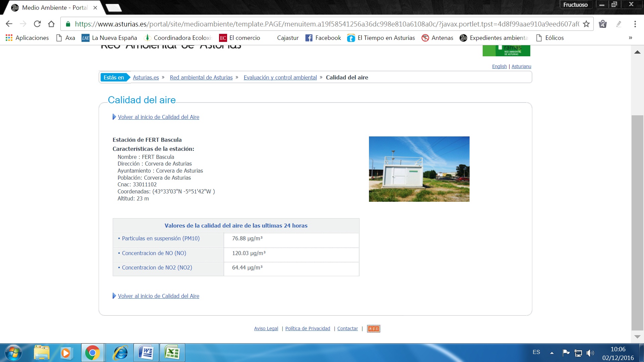Screen dimensions: 644x362
Task: Bookmark page with star icon
Action: pyautogui.click(x=586, y=24)
